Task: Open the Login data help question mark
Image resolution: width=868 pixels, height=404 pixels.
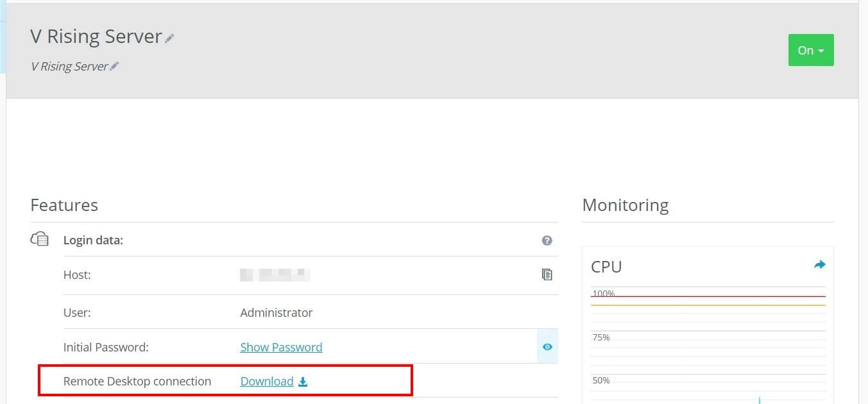Action: coord(547,240)
